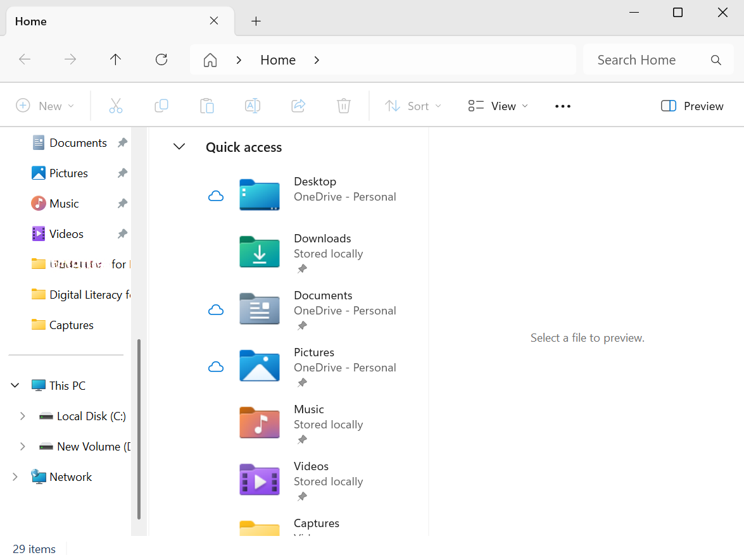The height and width of the screenshot is (560, 744).
Task: Click pin under Quick access Documents entry
Action: point(302,326)
